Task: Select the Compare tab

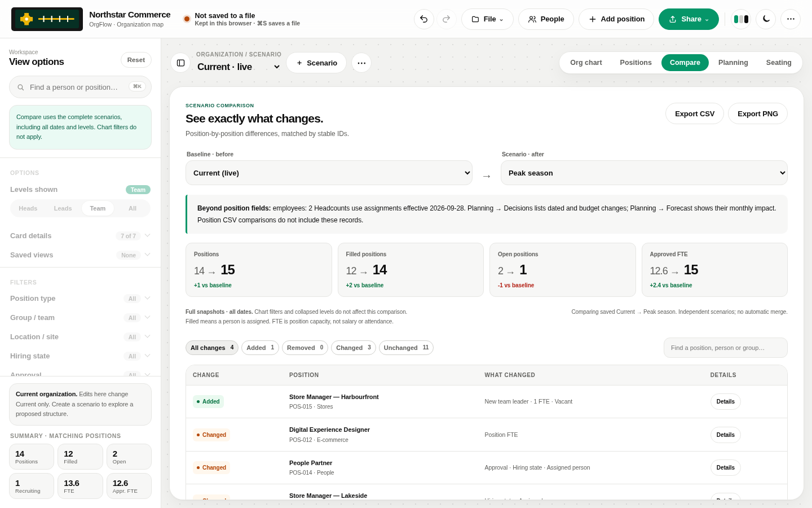Action: pos(685,63)
